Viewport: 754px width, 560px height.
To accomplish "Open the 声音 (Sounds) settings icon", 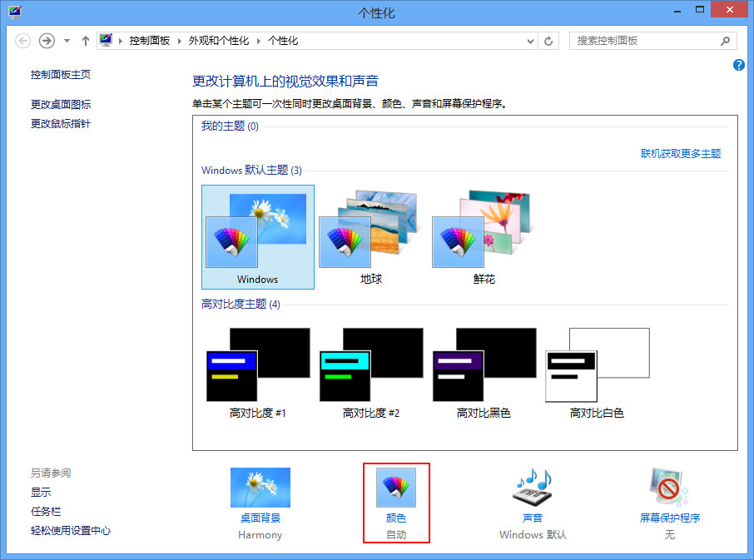I will 533,488.
